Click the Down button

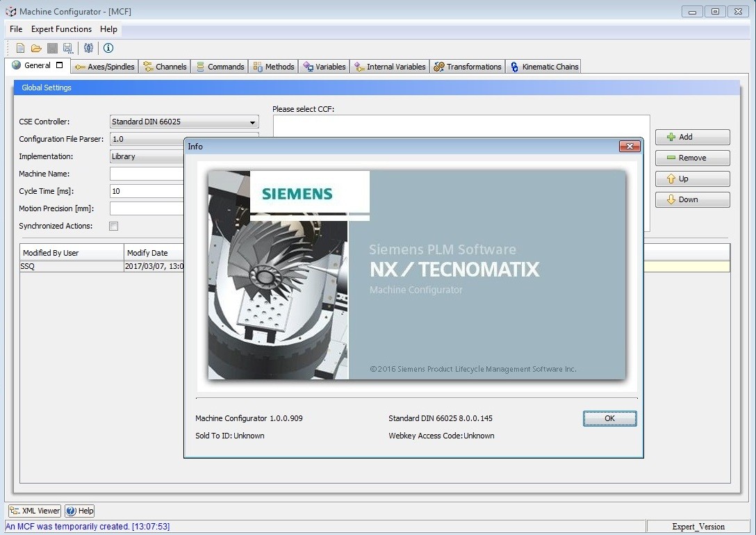click(692, 199)
